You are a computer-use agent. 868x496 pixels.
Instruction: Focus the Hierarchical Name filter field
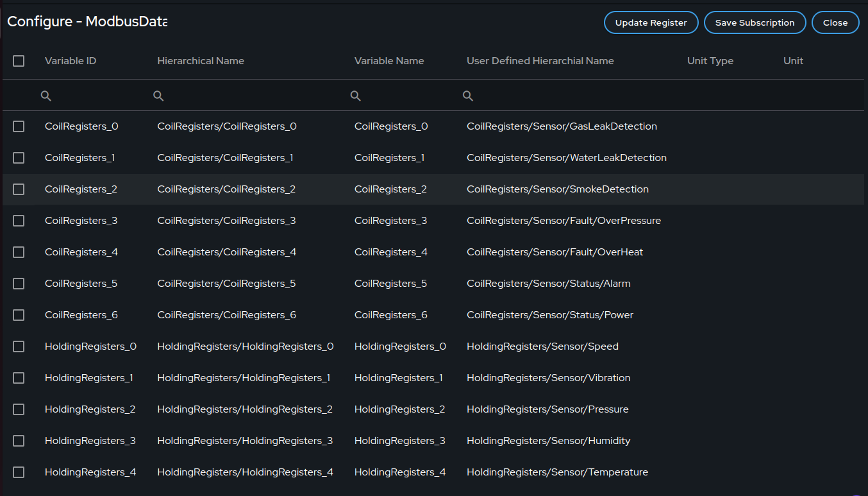[x=246, y=96]
